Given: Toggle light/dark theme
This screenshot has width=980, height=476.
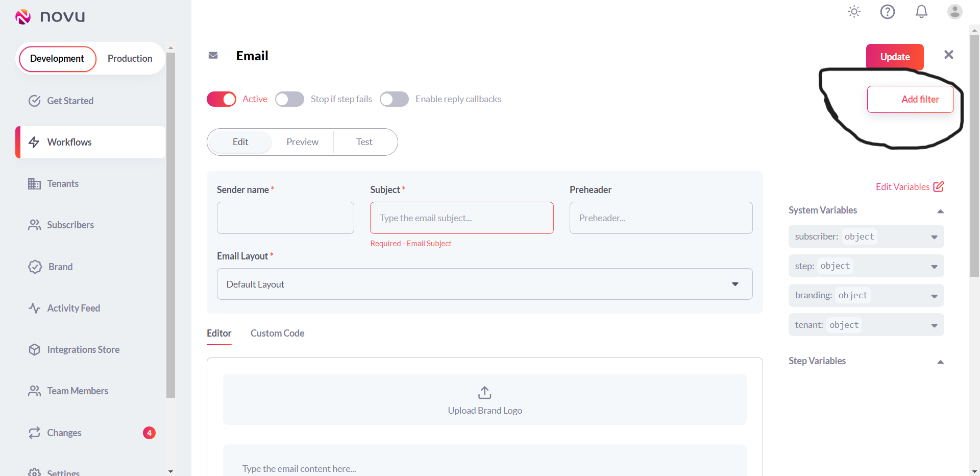Looking at the screenshot, I should coord(853,11).
